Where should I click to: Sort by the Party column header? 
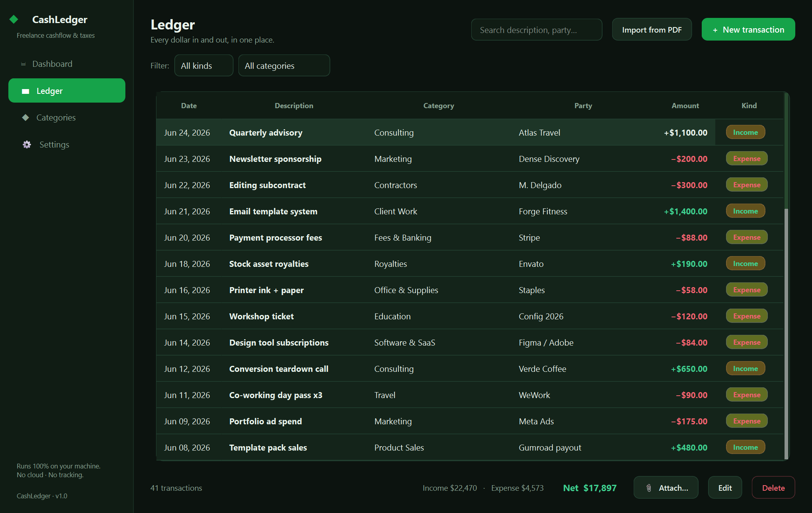[x=583, y=106]
